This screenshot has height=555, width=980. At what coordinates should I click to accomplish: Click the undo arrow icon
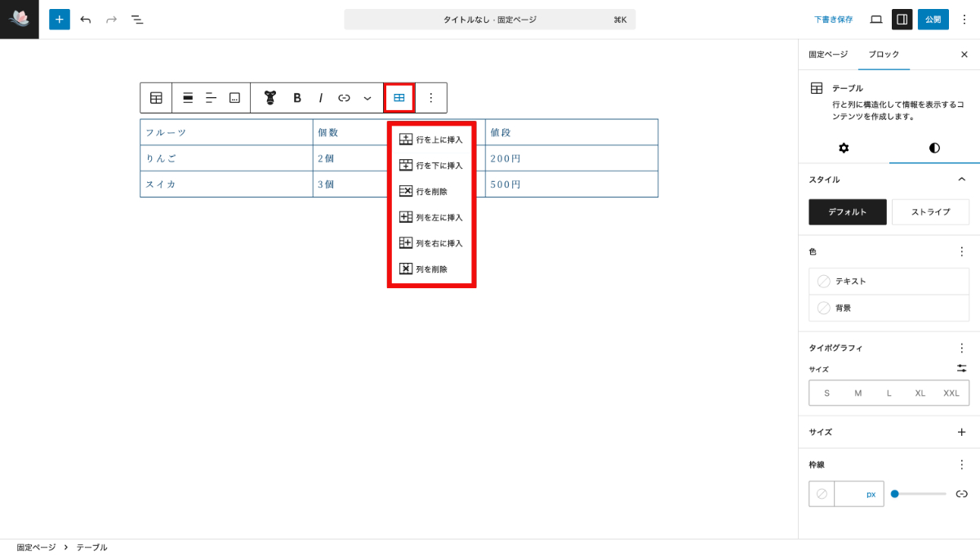coord(86,19)
